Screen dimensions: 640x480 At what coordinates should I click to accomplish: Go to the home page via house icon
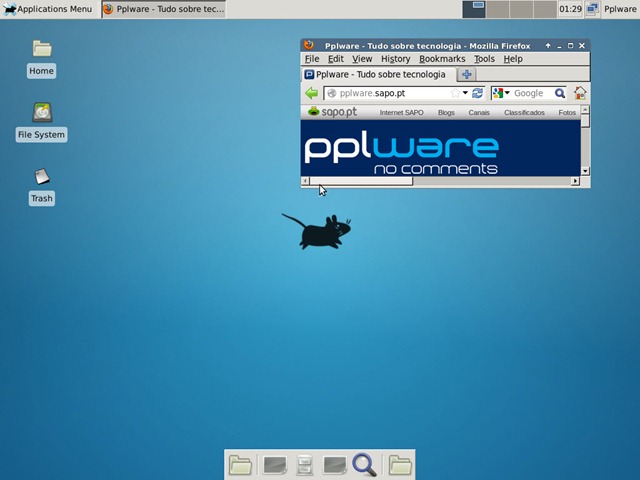point(580,93)
